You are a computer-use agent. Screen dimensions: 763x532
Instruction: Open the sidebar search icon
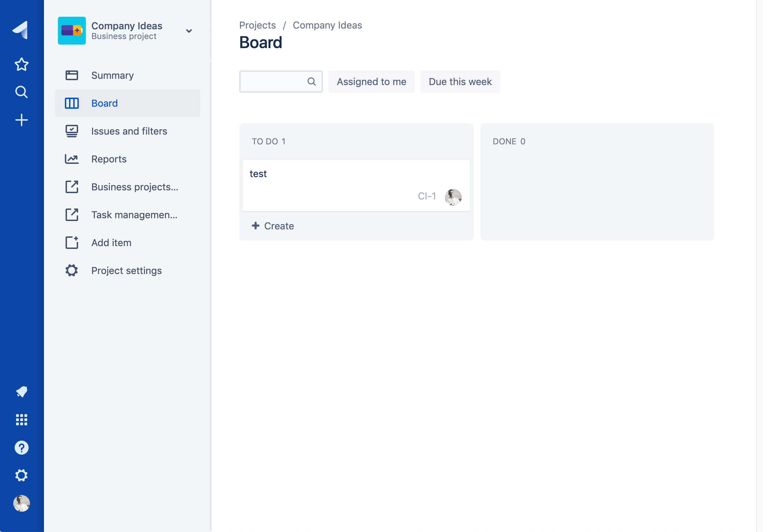[21, 92]
